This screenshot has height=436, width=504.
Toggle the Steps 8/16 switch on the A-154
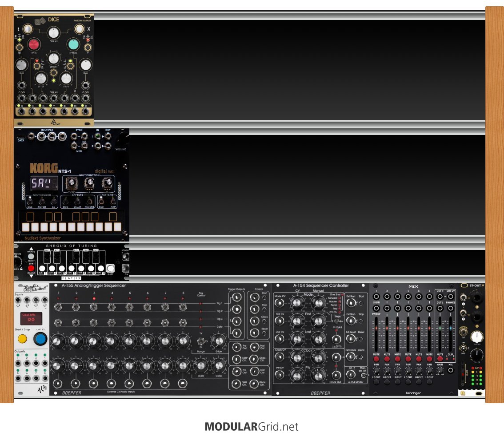point(337,321)
